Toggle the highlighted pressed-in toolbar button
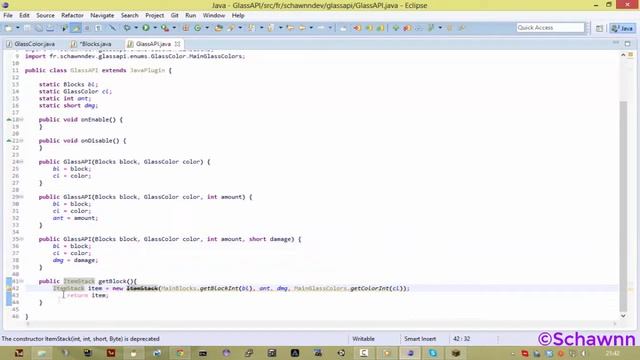 (x=76, y=28)
